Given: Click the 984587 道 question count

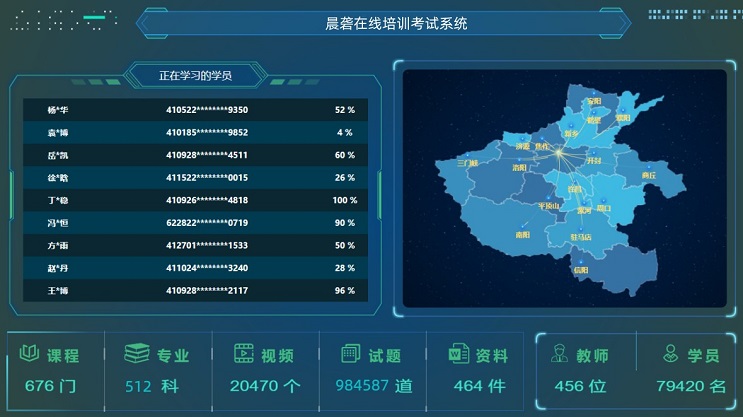Looking at the screenshot, I should pyautogui.click(x=374, y=386).
